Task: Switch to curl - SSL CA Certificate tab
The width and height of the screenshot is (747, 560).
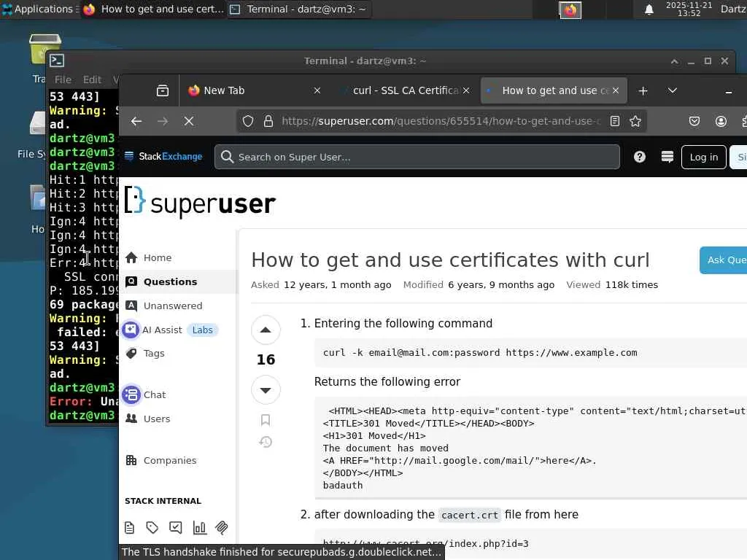Action: click(x=405, y=90)
